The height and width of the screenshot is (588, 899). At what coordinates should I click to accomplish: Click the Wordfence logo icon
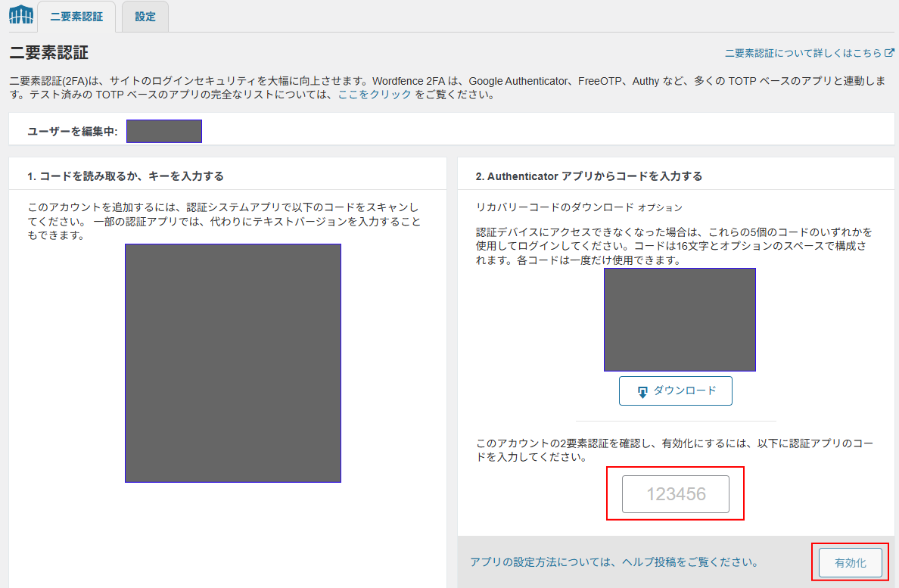tap(20, 15)
